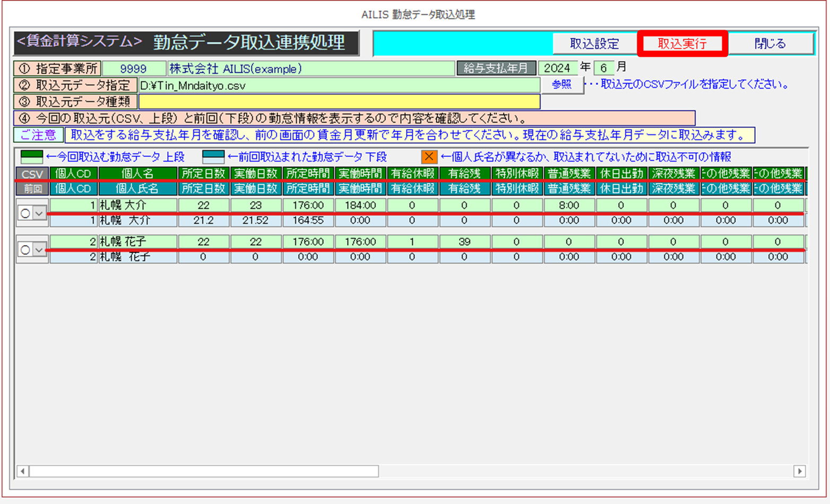Click the teal lower-row legend color swatch
The width and height of the screenshot is (830, 504).
point(213,157)
